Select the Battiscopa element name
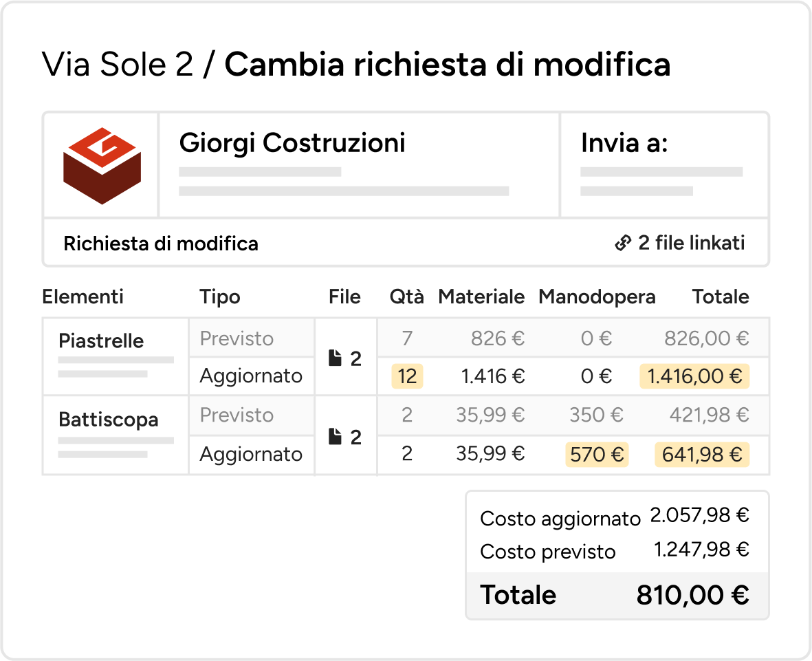 pos(109,420)
